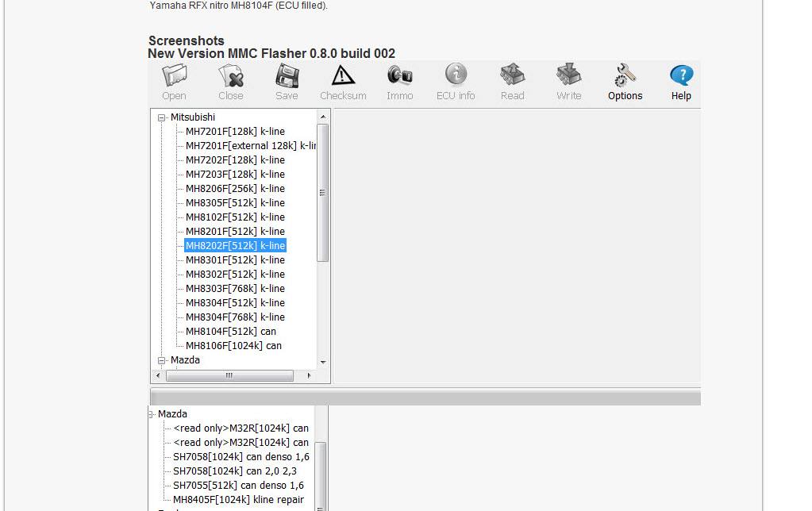Viewport: 812px width, 511px height.
Task: Select MH8202F[512k] k-line entry
Action: pyautogui.click(x=235, y=246)
